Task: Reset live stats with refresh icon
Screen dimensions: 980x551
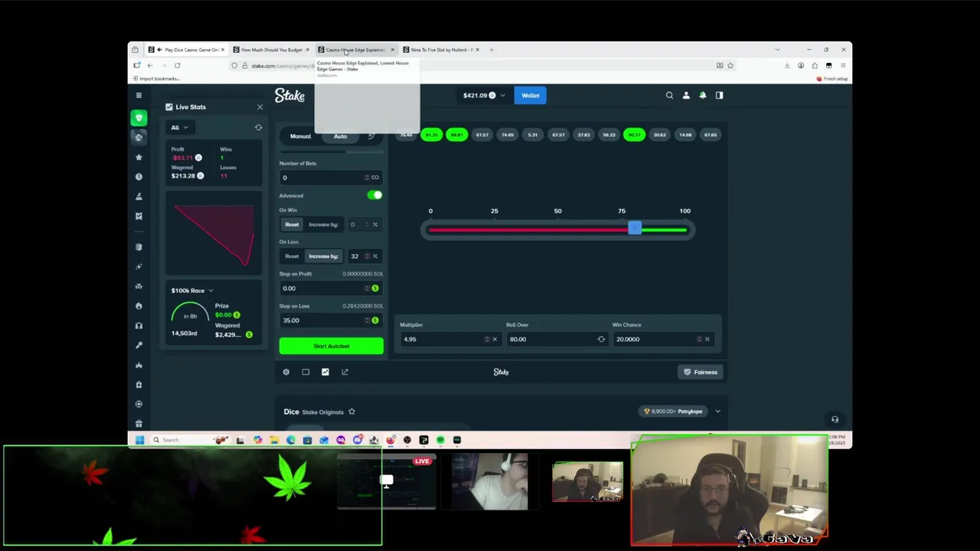Action: (258, 128)
